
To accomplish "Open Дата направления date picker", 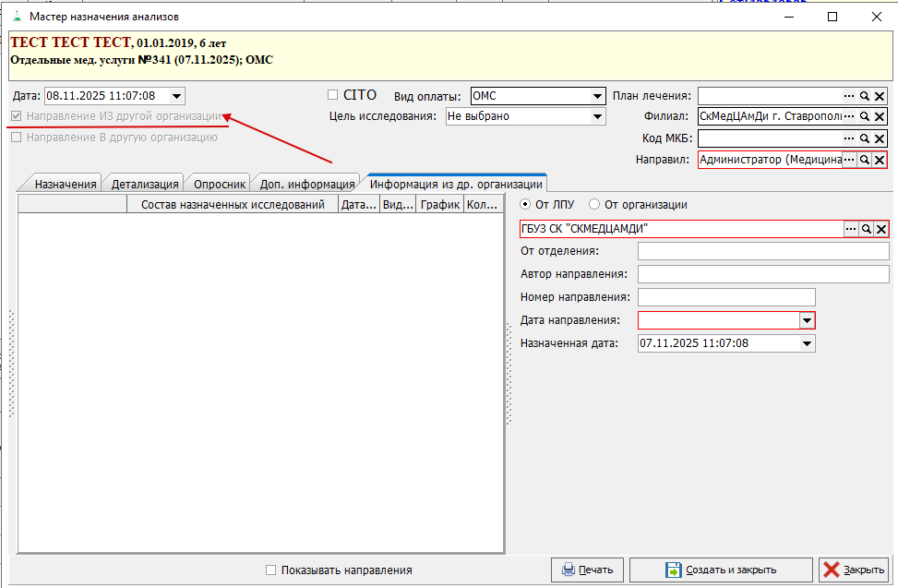I will (x=807, y=320).
